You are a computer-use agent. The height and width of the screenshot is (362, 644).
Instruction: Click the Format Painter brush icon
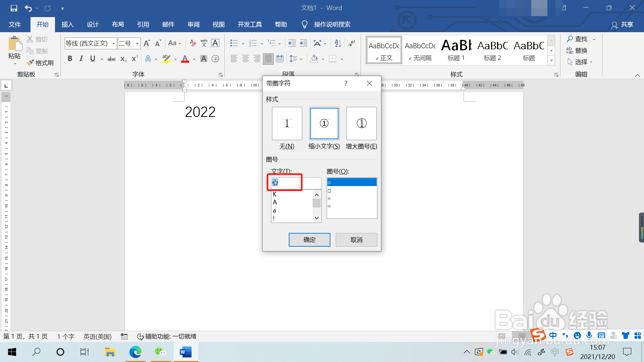click(30, 63)
